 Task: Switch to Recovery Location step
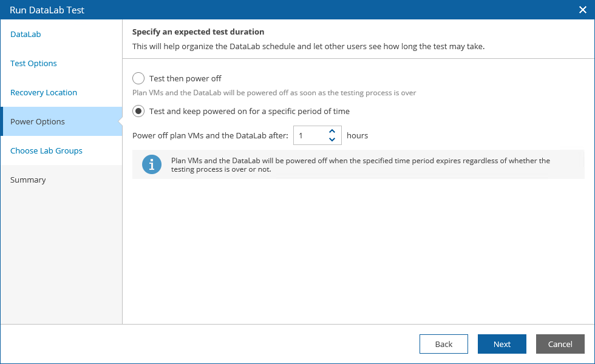(x=44, y=92)
